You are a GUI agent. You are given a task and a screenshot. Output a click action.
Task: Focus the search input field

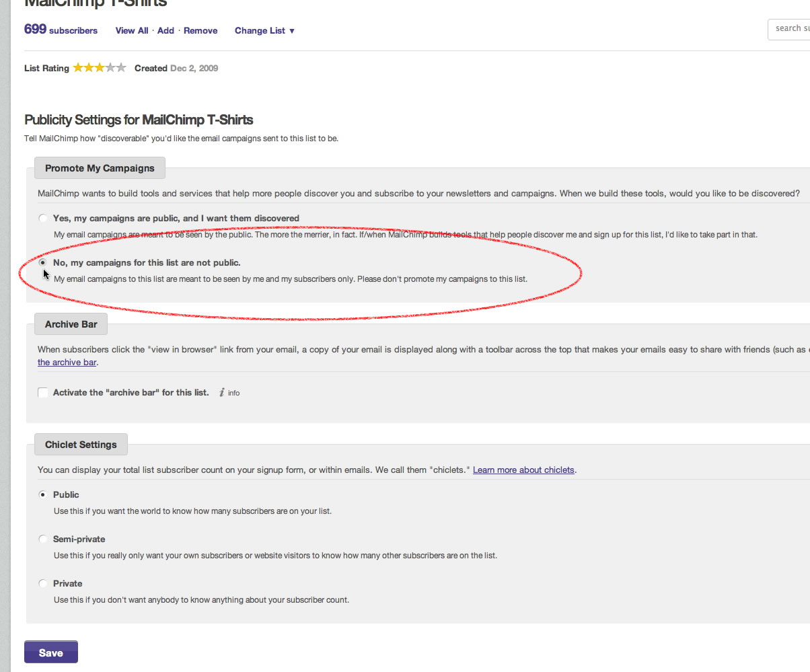tap(790, 29)
